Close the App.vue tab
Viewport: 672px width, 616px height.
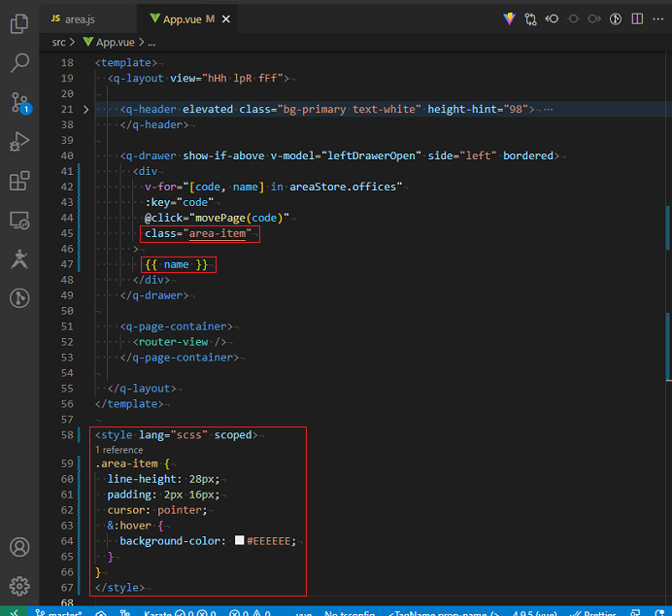[x=226, y=19]
